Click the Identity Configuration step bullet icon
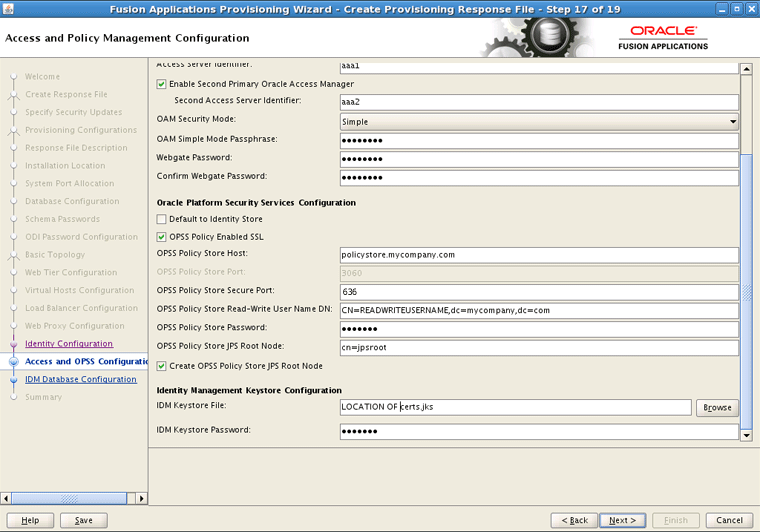This screenshot has height=532, width=760. pos(14,344)
